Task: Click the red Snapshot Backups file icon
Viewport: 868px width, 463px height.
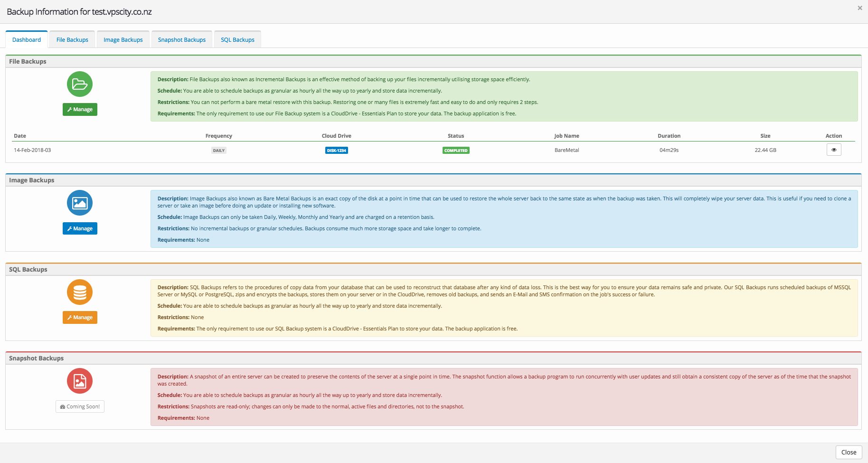Action: pyautogui.click(x=80, y=381)
